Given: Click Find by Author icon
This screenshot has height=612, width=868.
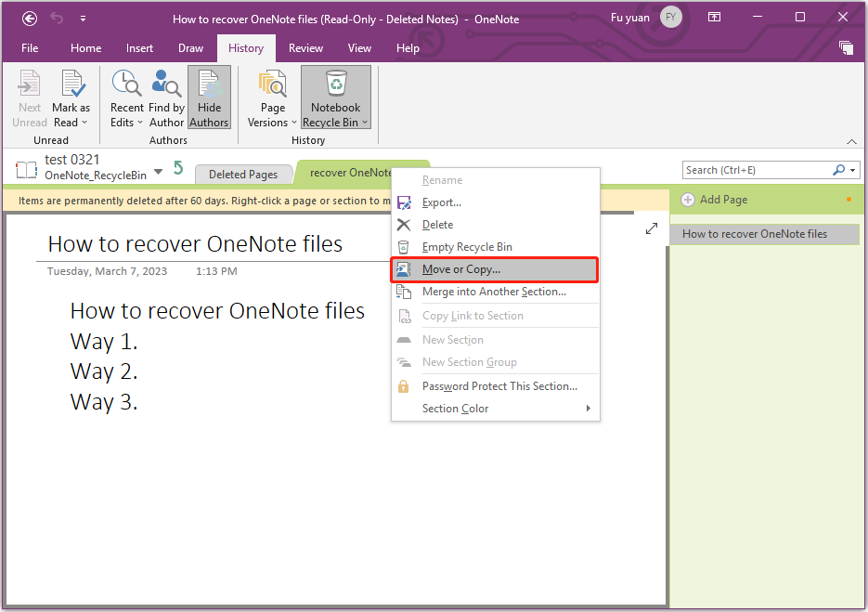Looking at the screenshot, I should tap(166, 83).
